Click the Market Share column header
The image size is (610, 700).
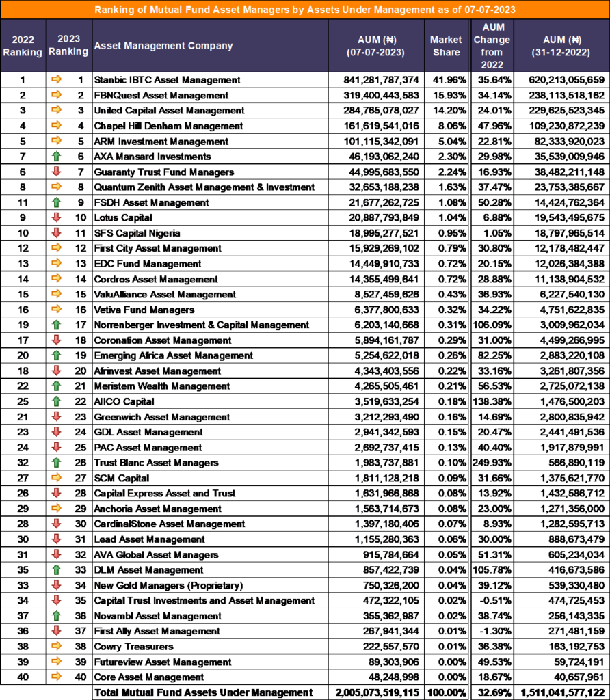pos(446,46)
